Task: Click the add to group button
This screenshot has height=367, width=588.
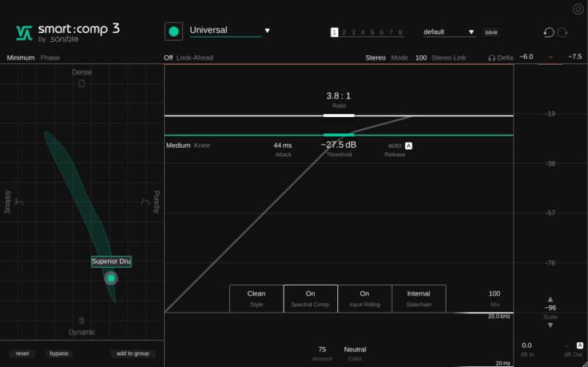Action: point(132,354)
